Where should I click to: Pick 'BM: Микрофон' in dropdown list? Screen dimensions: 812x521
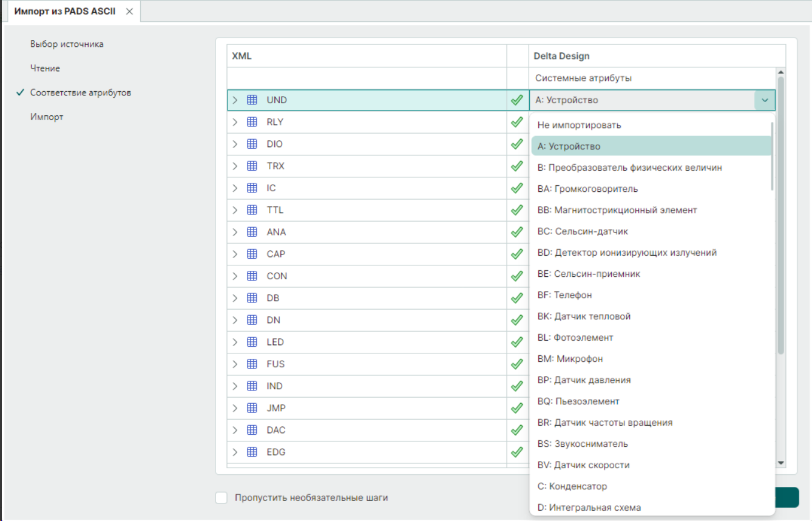[570, 359]
